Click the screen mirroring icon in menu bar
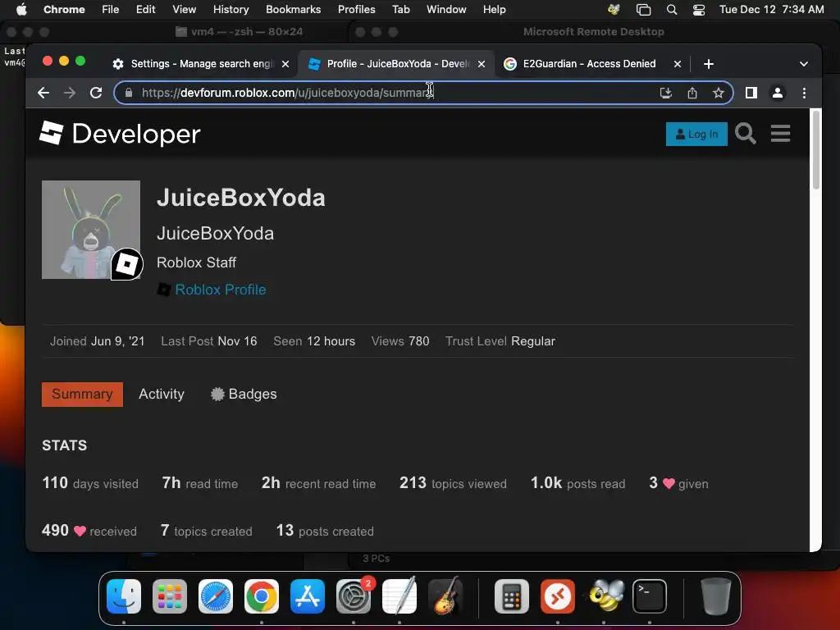The height and width of the screenshot is (630, 840). point(643,9)
